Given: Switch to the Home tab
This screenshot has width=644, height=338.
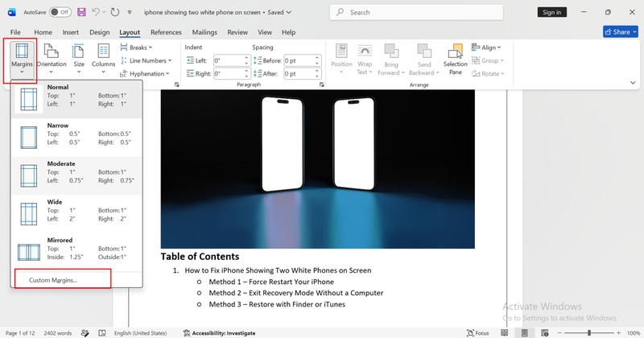Looking at the screenshot, I should coord(43,32).
